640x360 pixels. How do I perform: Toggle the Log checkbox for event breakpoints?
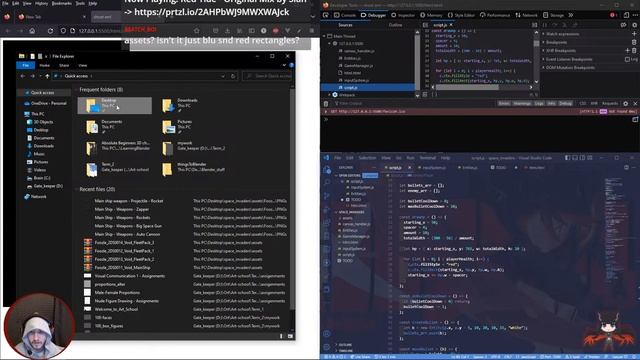point(627,59)
